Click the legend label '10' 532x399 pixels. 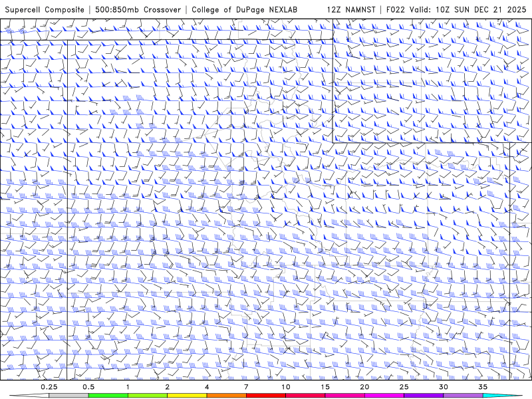286,387
